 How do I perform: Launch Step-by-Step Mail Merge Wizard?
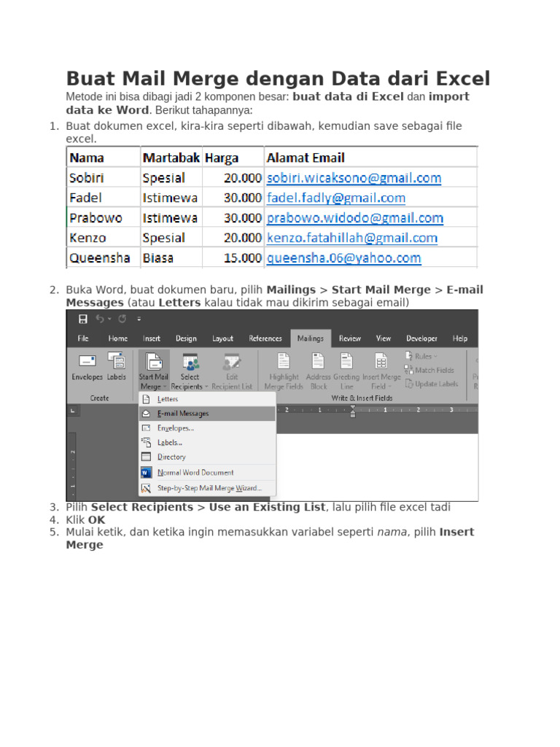pos(207,488)
